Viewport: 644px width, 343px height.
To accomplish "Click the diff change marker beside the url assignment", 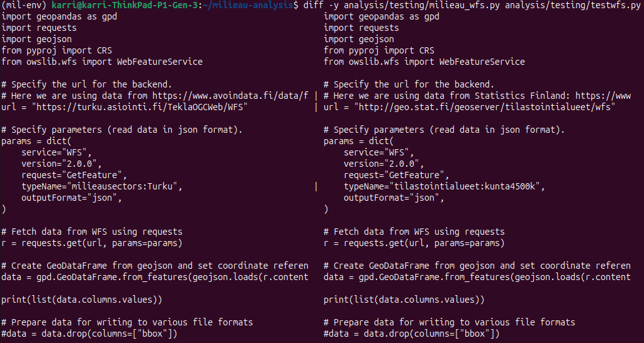I will [x=315, y=107].
